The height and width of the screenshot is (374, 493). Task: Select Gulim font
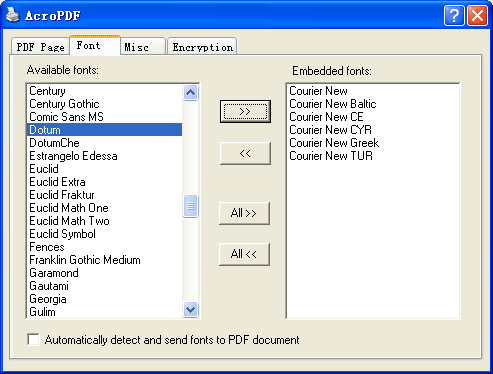[x=104, y=312]
